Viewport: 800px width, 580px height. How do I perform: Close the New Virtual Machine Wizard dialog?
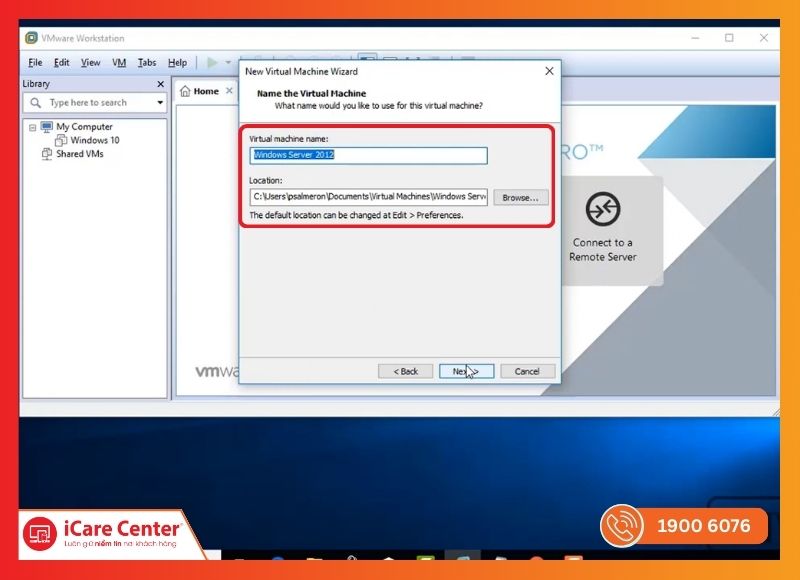(549, 71)
